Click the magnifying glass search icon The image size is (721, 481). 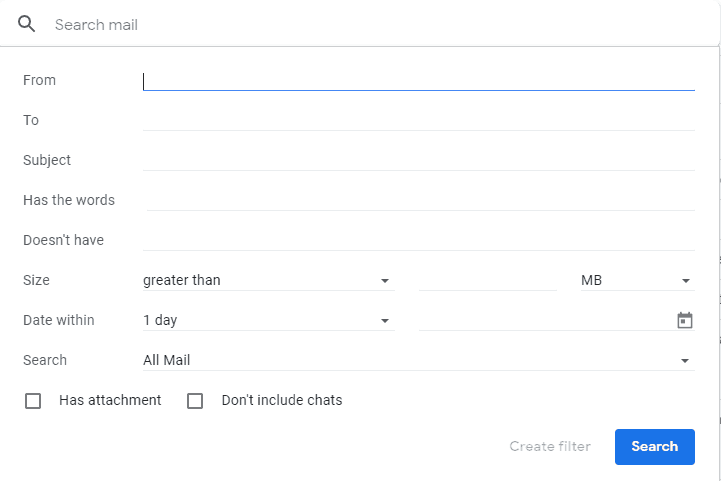pos(27,24)
